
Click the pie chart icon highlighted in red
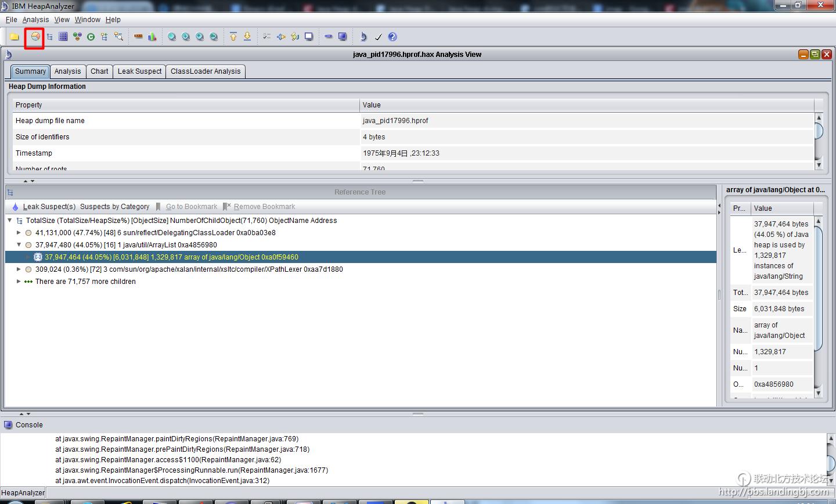click(x=35, y=37)
